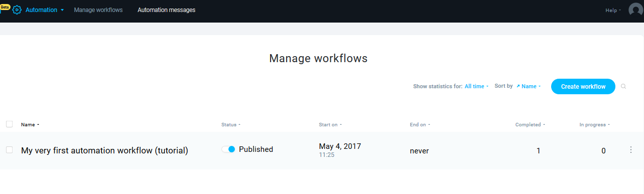Click the May 4, 2017 start date
This screenshot has height=194, width=644.
coord(340,146)
